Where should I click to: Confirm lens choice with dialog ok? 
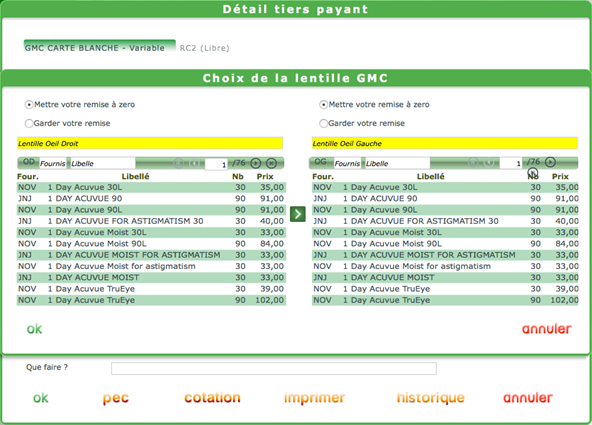coord(34,329)
